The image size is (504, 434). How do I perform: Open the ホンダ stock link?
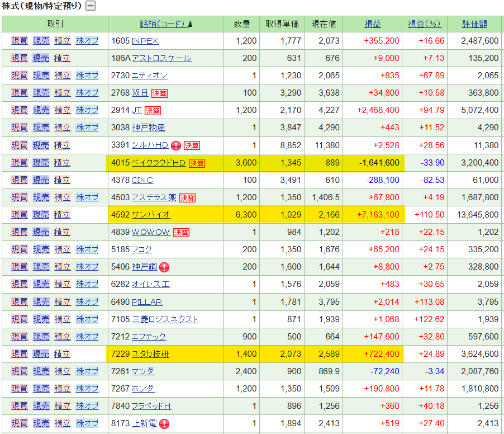click(143, 389)
